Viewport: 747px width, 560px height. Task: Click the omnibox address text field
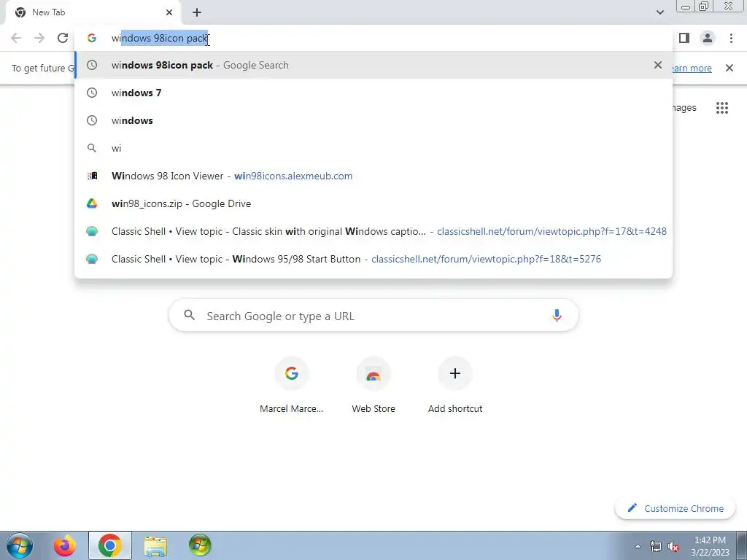click(x=374, y=38)
